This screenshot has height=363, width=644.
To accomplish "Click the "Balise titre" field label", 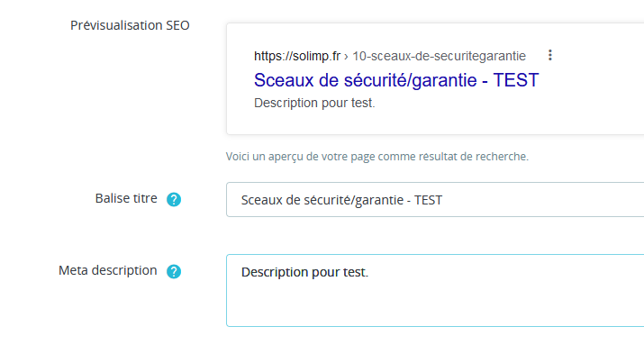I will (126, 198).
